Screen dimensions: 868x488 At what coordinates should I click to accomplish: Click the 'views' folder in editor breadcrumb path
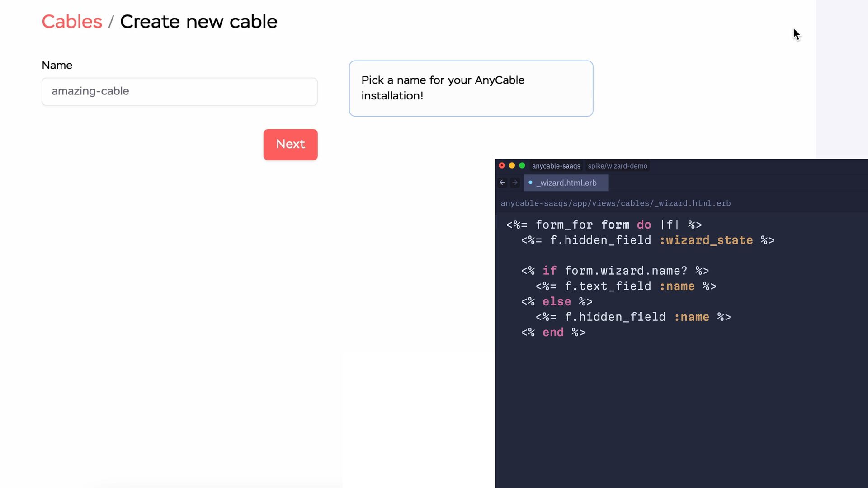[604, 203]
